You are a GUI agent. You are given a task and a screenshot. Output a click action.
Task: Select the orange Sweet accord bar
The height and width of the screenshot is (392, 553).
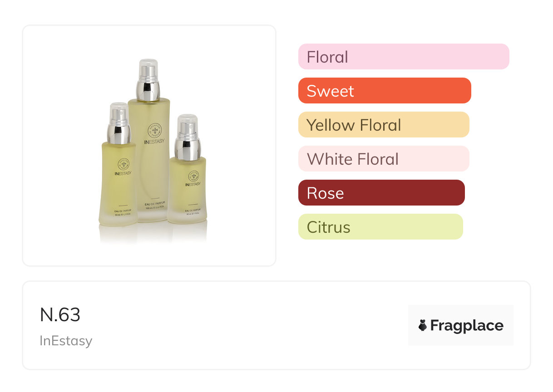[385, 91]
